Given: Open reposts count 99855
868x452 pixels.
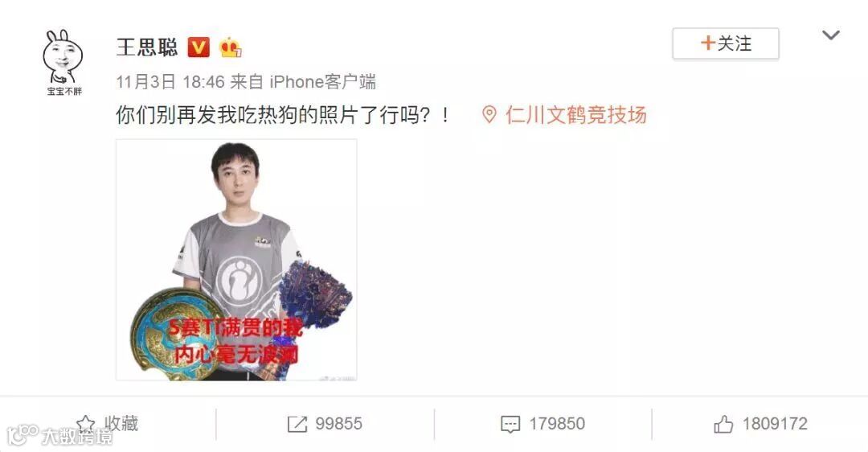Looking at the screenshot, I should point(339,425).
